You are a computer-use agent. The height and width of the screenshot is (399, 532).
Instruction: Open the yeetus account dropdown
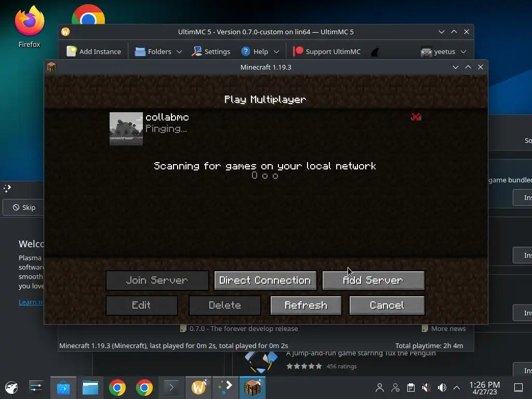tap(444, 51)
